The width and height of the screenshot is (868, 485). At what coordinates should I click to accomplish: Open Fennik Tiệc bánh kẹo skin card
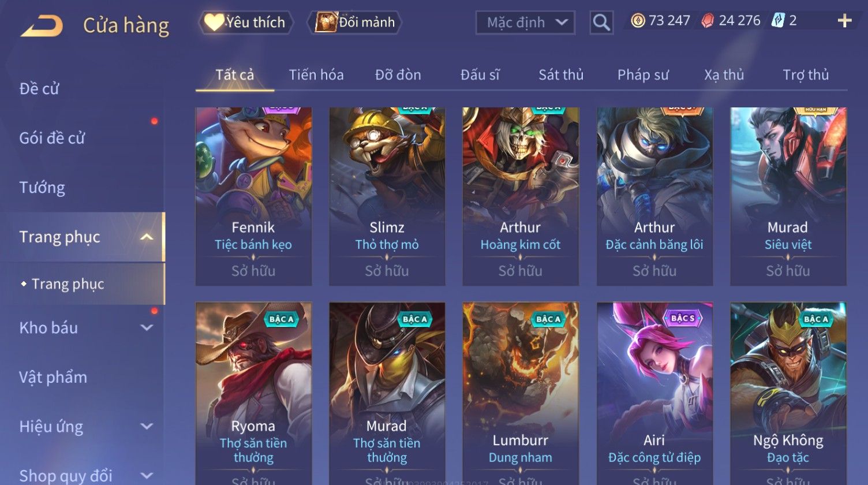point(253,196)
